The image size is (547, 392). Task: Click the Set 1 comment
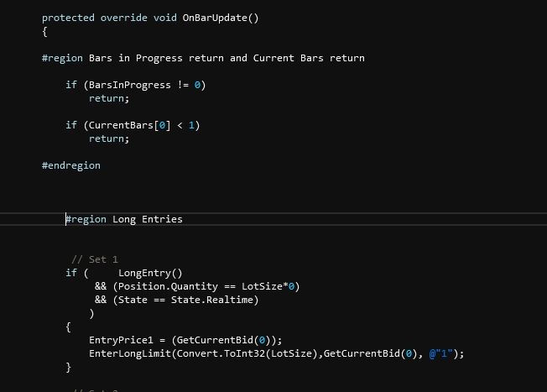(x=95, y=259)
